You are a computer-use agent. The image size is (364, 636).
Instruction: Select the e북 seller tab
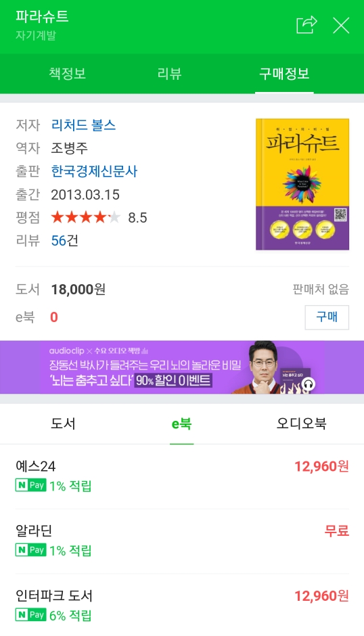(x=181, y=424)
